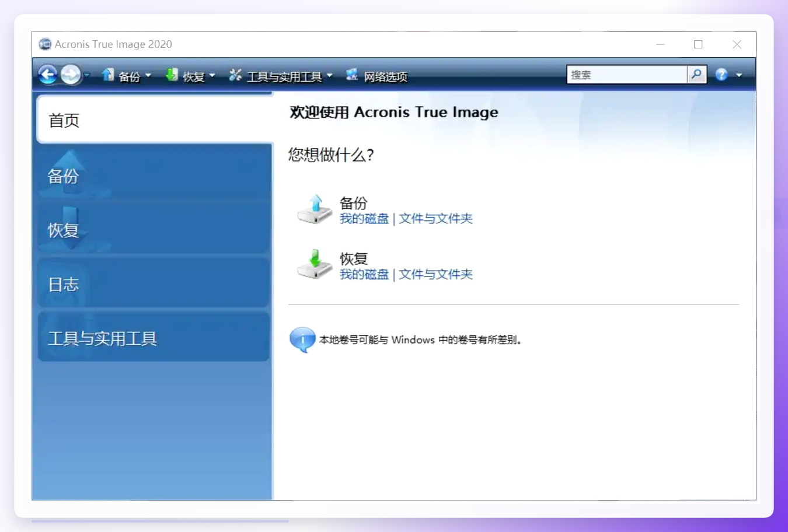Open 文件与文件夹 link under 备份
The width and height of the screenshot is (788, 532).
pos(435,219)
